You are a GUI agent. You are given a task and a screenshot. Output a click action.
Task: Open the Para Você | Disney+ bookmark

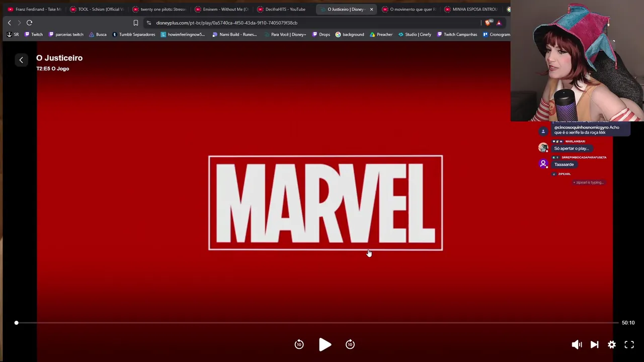tap(285, 35)
